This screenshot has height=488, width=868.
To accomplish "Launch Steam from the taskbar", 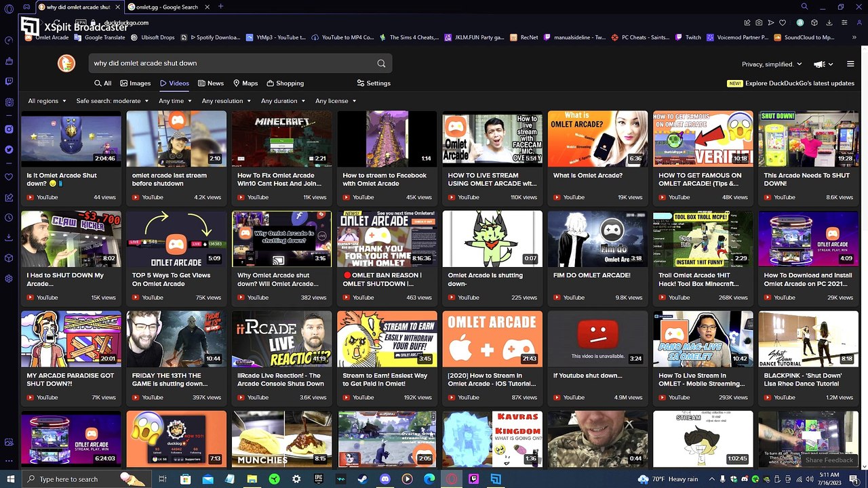I will [363, 479].
